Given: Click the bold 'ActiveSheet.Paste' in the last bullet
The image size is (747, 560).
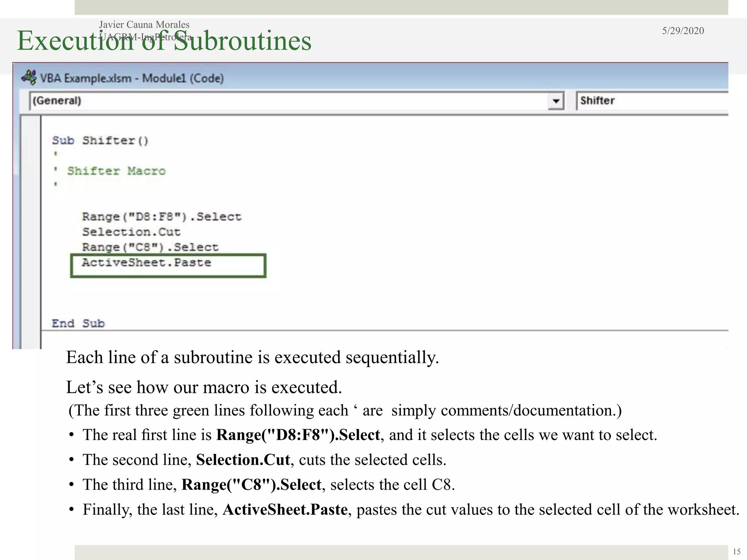Looking at the screenshot, I should click(x=285, y=510).
